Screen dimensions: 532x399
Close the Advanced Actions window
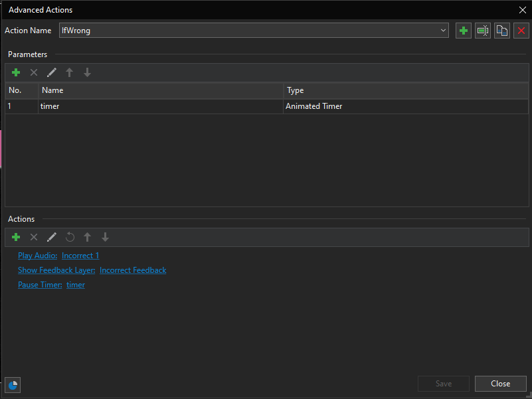point(523,10)
